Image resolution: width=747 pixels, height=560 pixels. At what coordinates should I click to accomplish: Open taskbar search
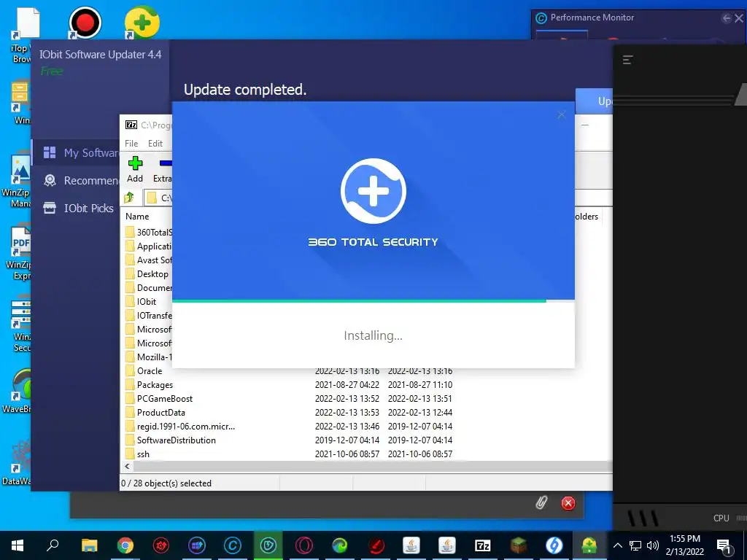tap(53, 545)
